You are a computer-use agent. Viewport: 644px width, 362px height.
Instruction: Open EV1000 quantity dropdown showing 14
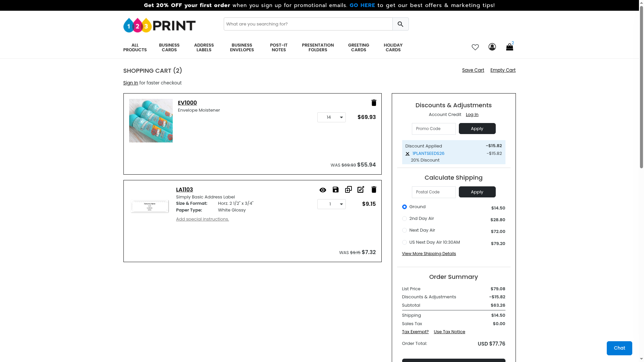(x=331, y=117)
